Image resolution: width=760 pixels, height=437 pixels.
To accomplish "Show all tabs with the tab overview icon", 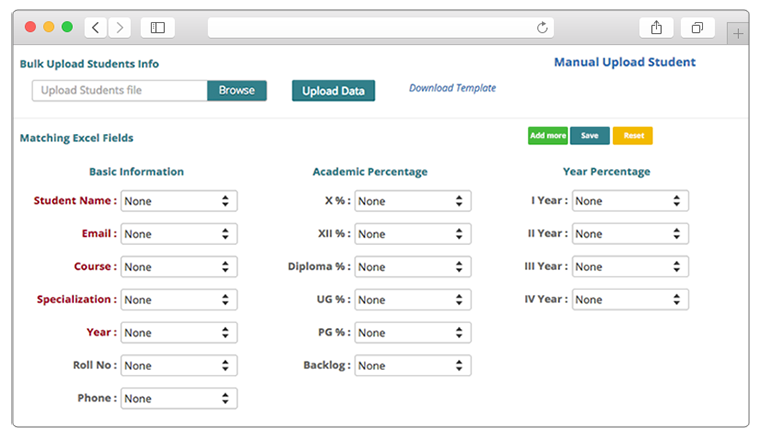I will 697,28.
